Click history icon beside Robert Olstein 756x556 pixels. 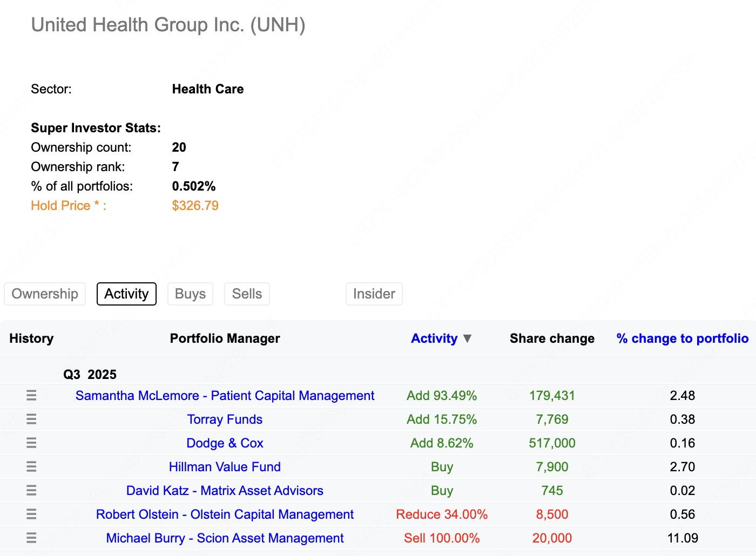[31, 514]
